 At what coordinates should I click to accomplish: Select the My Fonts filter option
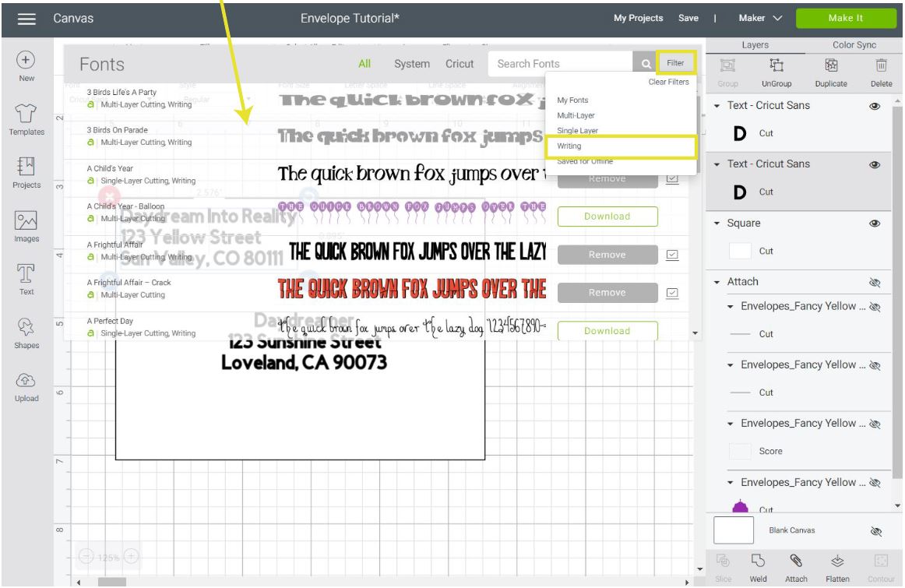click(572, 100)
